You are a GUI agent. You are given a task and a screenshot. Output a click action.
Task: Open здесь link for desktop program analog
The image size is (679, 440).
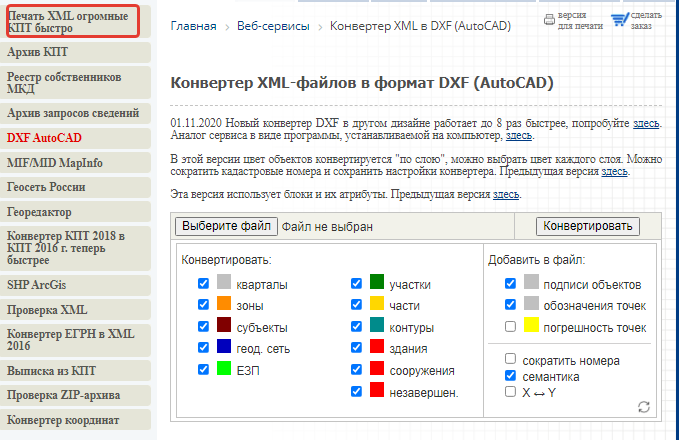[519, 136]
